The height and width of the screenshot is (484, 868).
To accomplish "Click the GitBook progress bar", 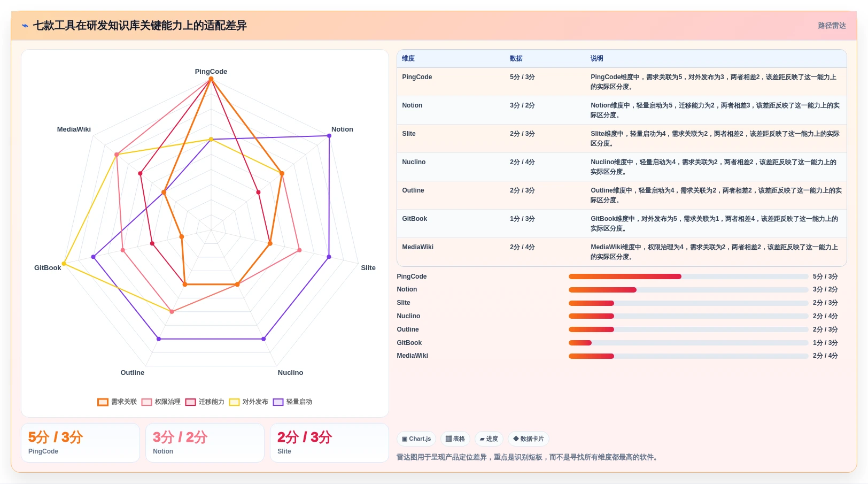I will 688,343.
